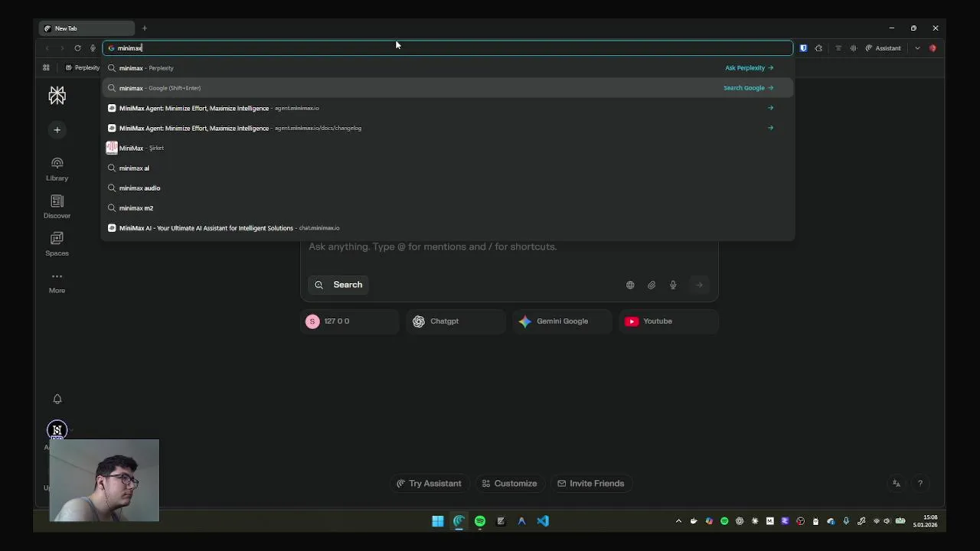
Task: Open Visual Studio Code from the taskbar
Action: point(543,521)
